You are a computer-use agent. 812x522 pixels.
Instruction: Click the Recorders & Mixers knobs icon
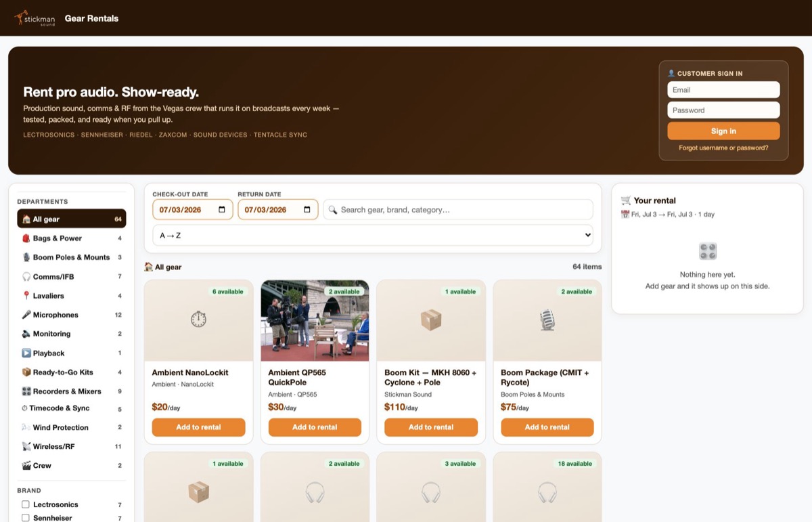coord(26,391)
